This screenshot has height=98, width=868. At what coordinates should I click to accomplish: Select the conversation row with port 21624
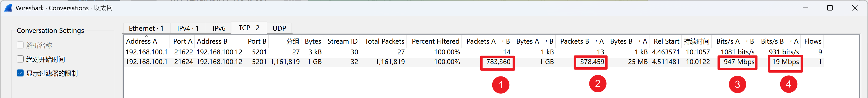pos(474,62)
